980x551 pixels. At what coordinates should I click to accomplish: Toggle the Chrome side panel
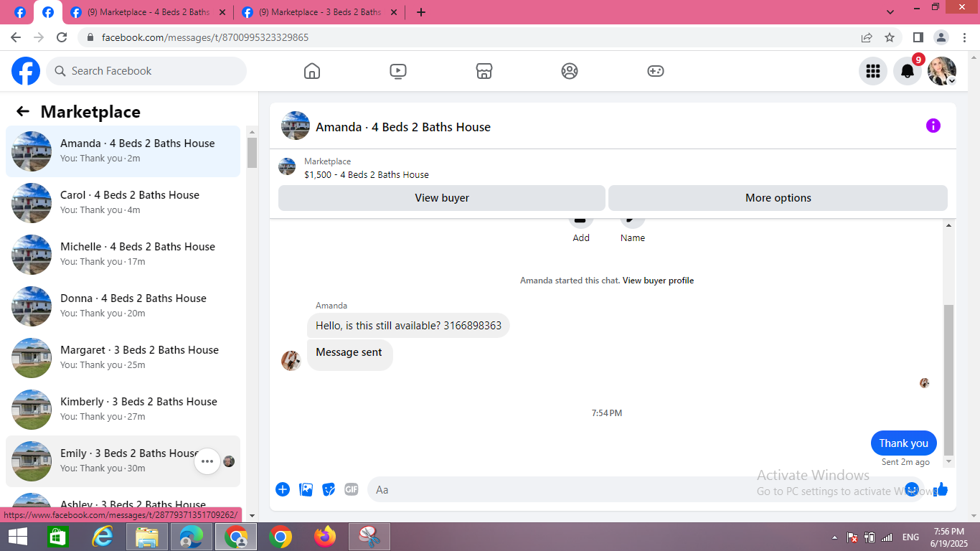(918, 37)
